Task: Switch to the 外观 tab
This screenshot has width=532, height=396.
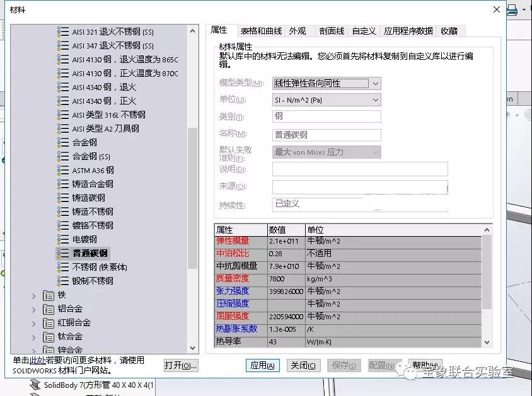Action: (298, 31)
